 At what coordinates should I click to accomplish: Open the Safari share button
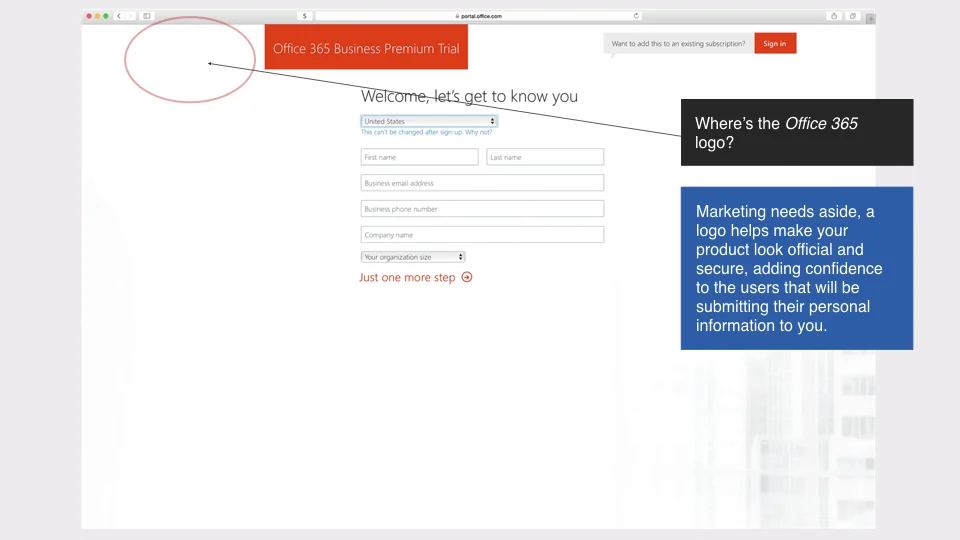[834, 16]
